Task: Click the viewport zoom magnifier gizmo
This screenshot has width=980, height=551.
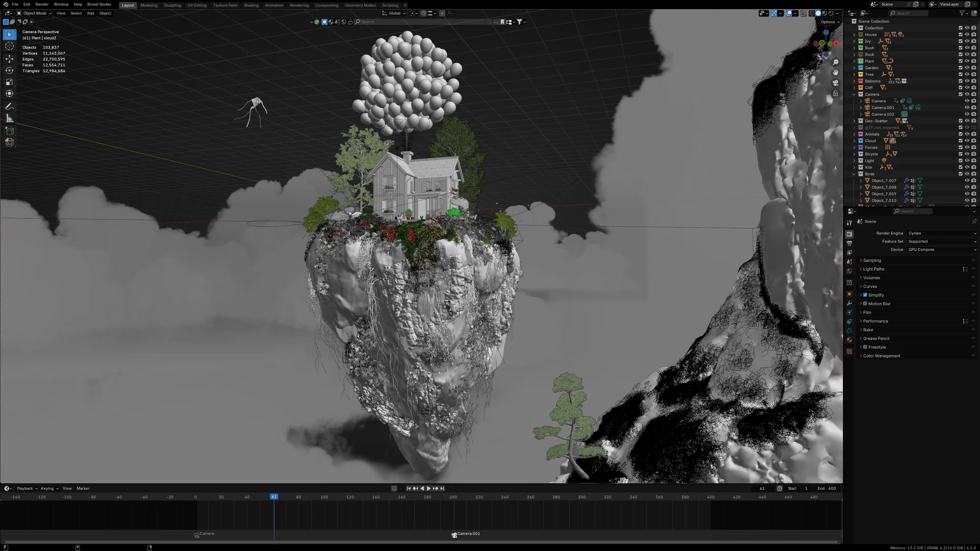Action: [836, 62]
